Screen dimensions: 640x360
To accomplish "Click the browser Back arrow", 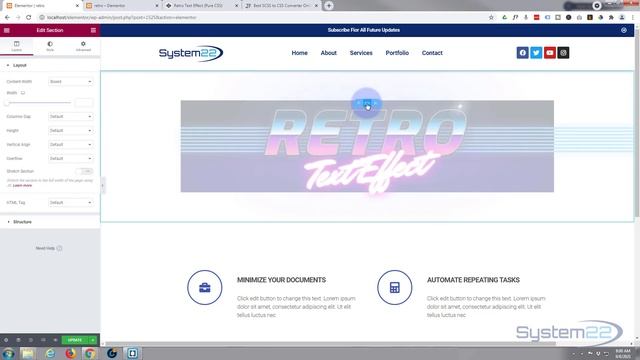I will click(x=7, y=18).
